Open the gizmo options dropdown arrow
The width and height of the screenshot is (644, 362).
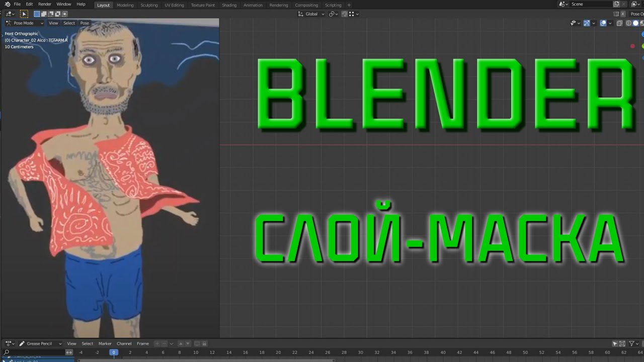(594, 23)
